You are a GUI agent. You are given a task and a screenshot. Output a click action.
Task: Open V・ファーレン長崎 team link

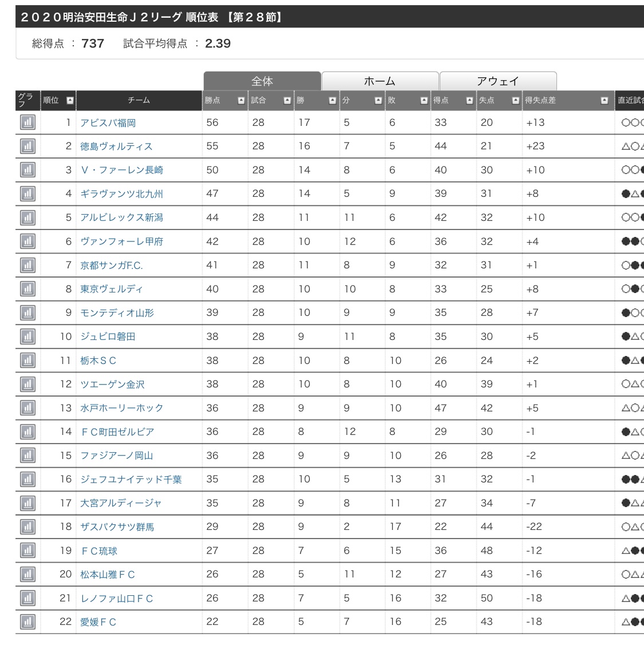click(x=122, y=170)
